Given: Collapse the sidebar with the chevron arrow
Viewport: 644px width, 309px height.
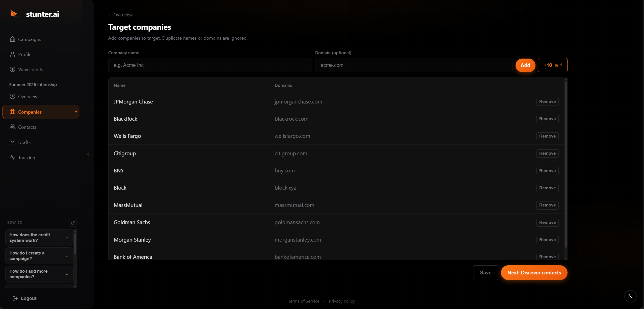Looking at the screenshot, I should point(88,154).
